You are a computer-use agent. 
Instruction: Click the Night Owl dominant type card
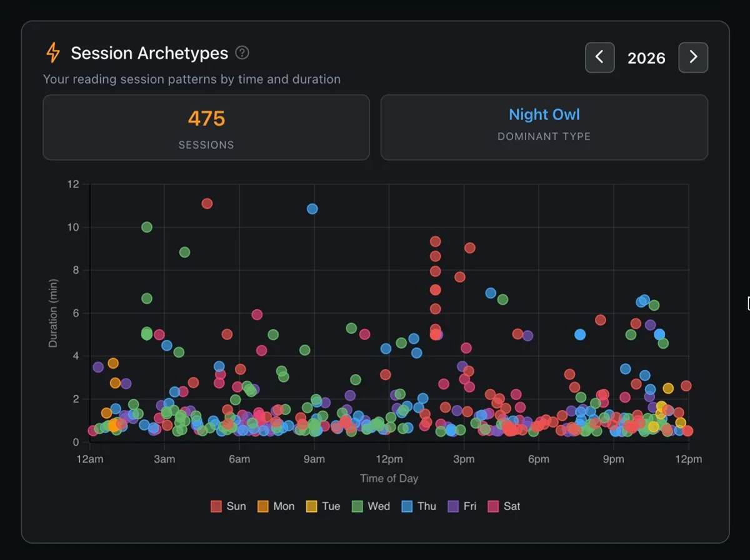pos(544,127)
